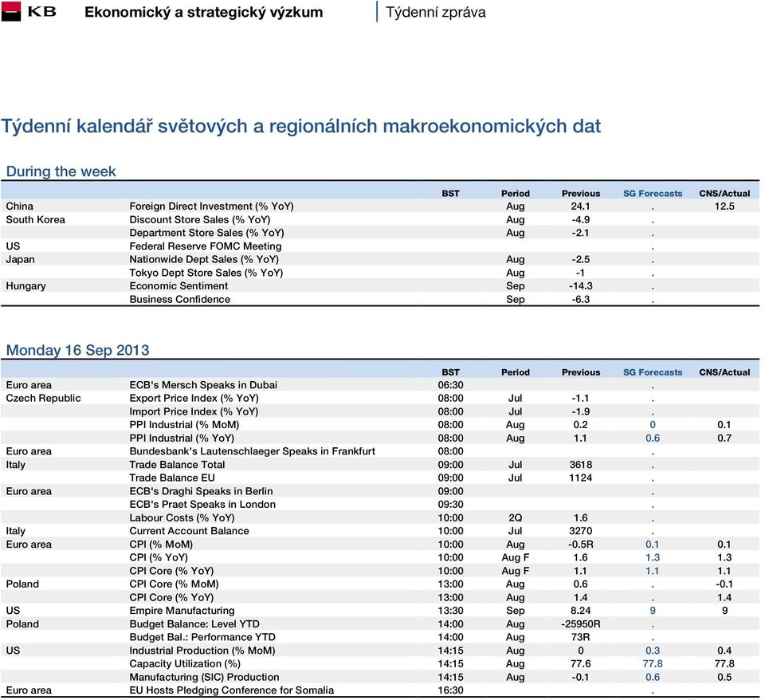Click 'Export Price Index (% YoY)' entry
765x700 pixels.
point(194,398)
